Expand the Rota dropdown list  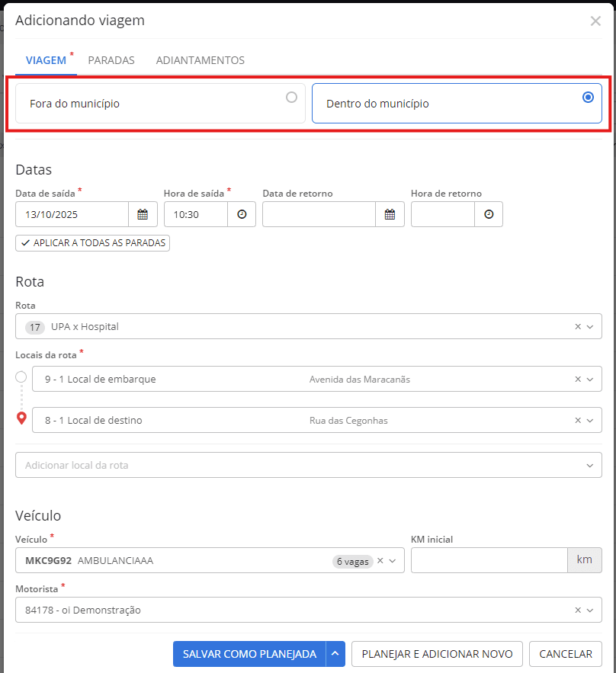(590, 327)
